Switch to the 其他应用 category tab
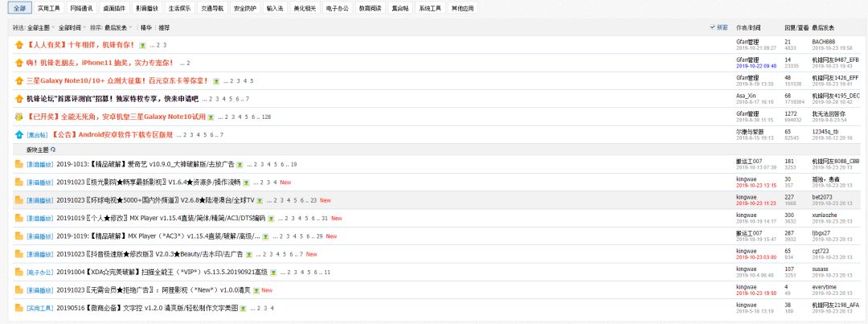This screenshot has height=324, width=868. click(462, 9)
